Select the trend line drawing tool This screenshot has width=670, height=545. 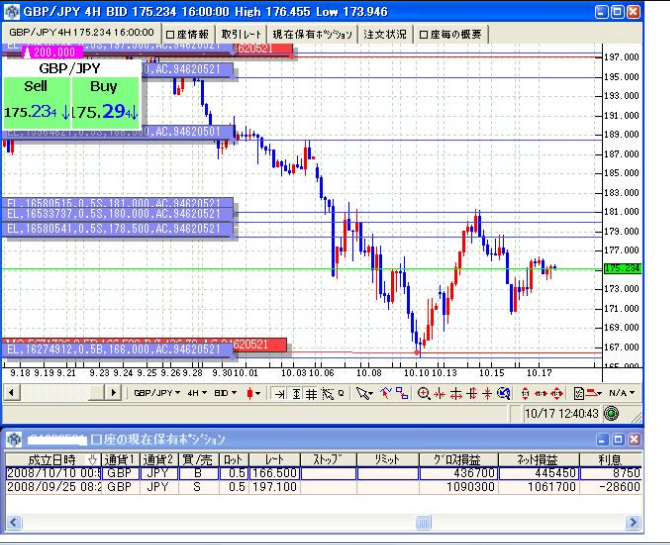click(384, 394)
